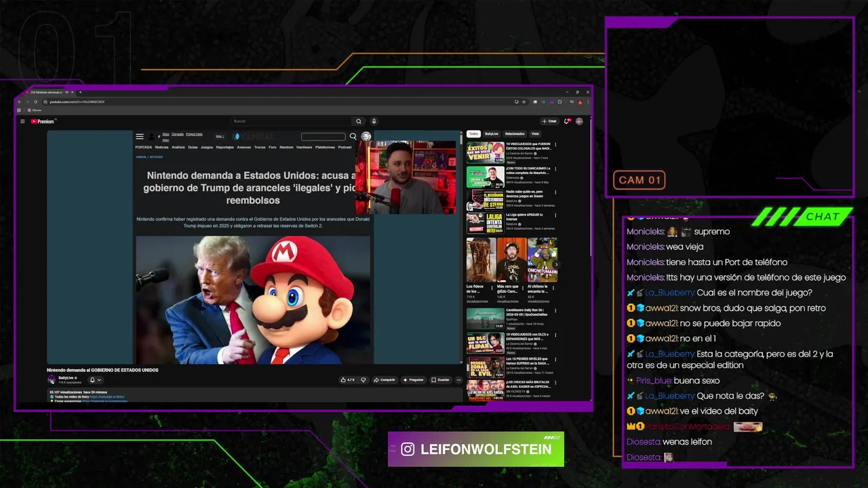Open options for CON TODO SU SARCASMO video
This screenshot has height=488, width=868.
coord(555,169)
